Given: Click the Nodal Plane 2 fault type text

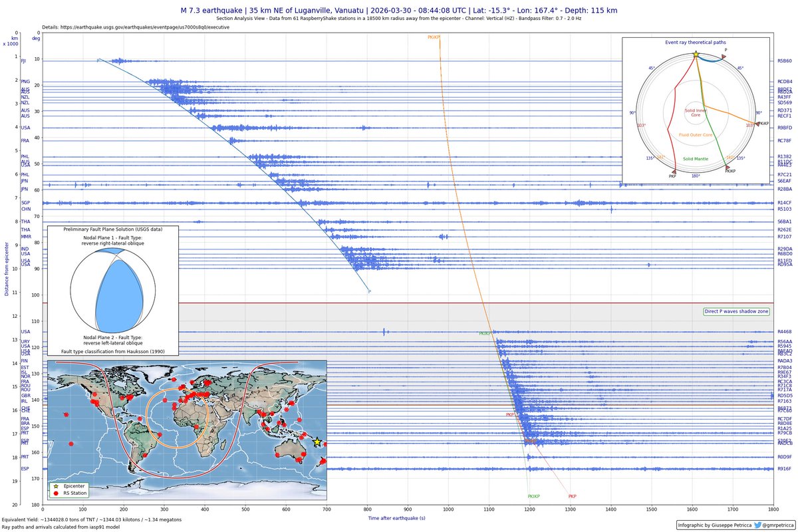Looking at the screenshot, I should click(x=112, y=340).
